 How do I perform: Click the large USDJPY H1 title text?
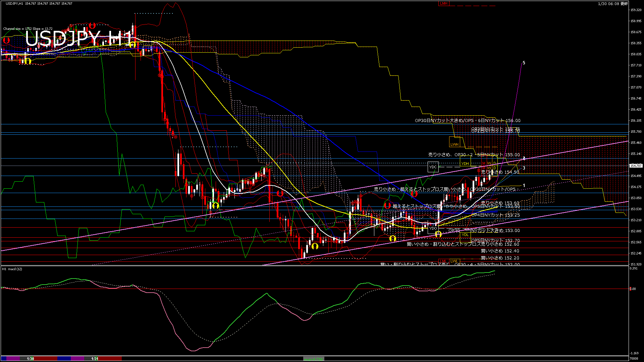point(79,39)
